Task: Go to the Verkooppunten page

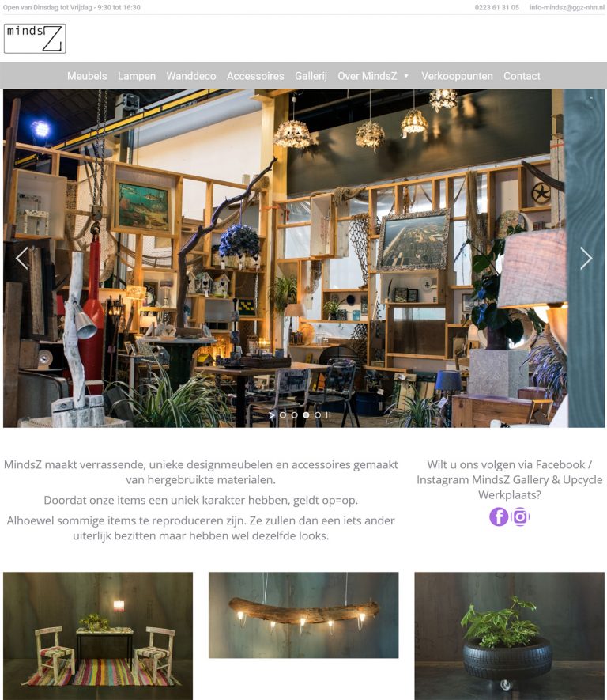Action: tap(457, 76)
